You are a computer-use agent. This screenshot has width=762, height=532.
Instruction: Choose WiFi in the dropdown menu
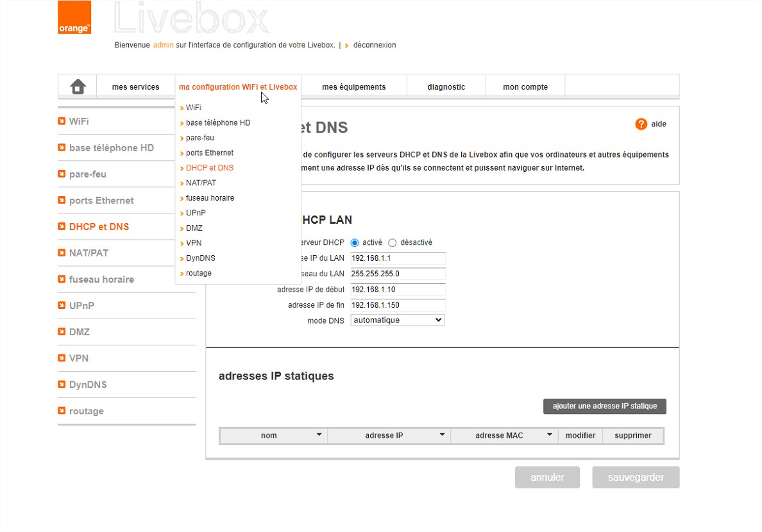pyautogui.click(x=194, y=108)
